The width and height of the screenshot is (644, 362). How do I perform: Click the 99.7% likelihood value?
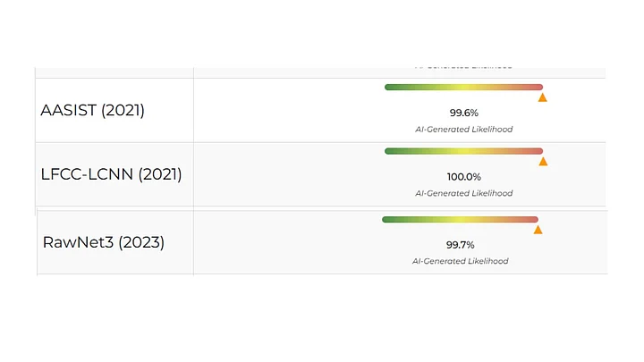pos(460,245)
